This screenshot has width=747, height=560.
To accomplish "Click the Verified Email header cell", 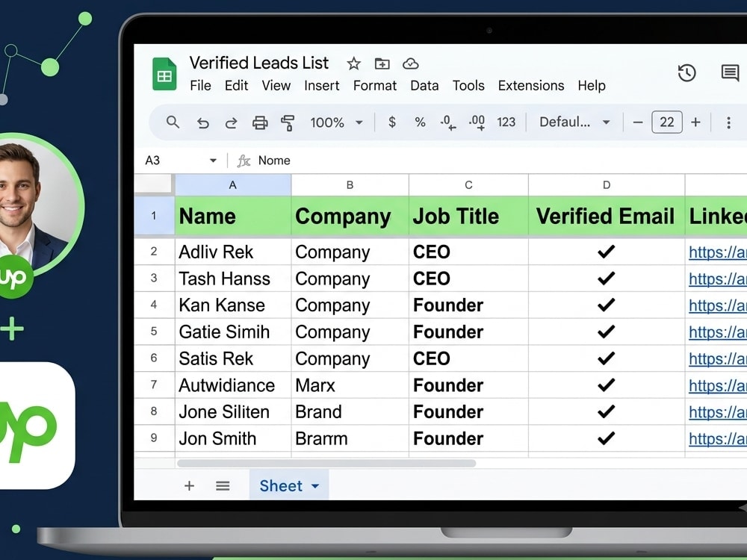I will [607, 216].
